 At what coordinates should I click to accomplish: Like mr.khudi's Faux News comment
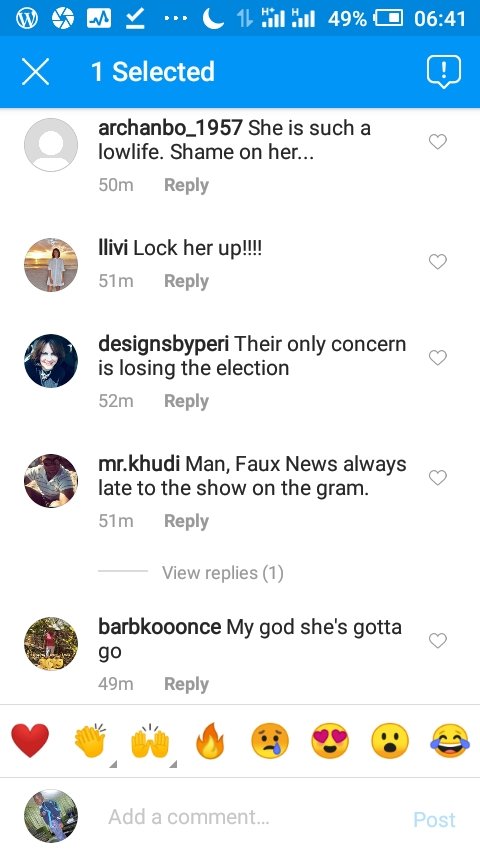[x=438, y=477]
